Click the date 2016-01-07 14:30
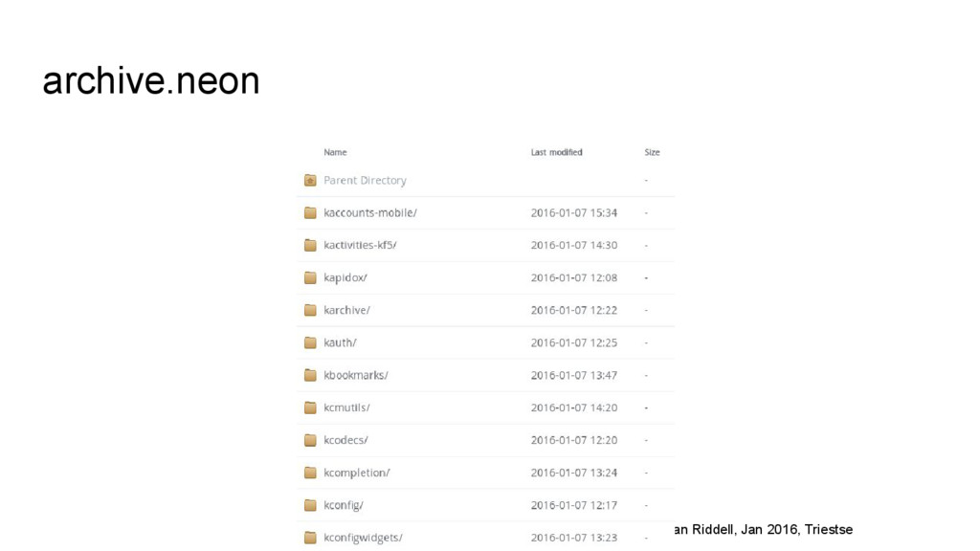Image resolution: width=980 pixels, height=551 pixels. [574, 246]
